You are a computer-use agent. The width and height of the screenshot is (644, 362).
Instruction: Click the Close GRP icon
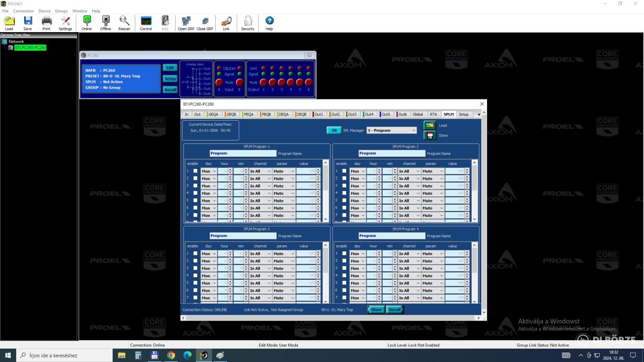pos(205,23)
